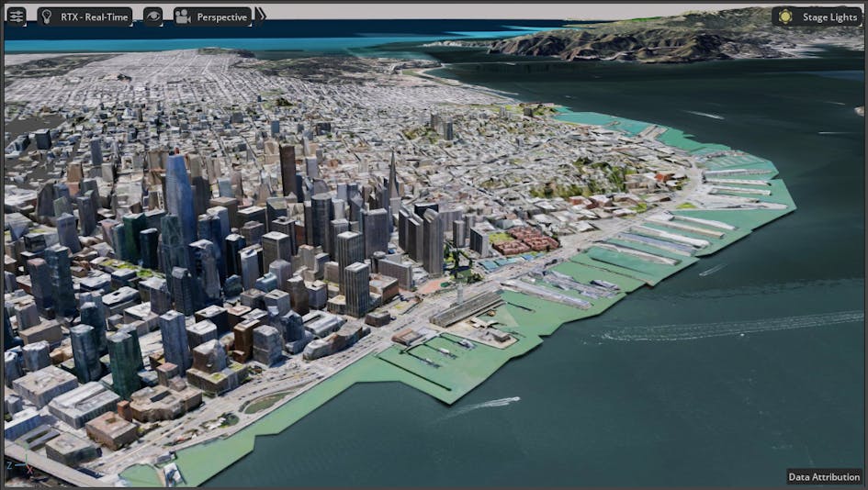Image resolution: width=868 pixels, height=490 pixels.
Task: Click the XYZ axis gizmo
Action: (x=20, y=464)
